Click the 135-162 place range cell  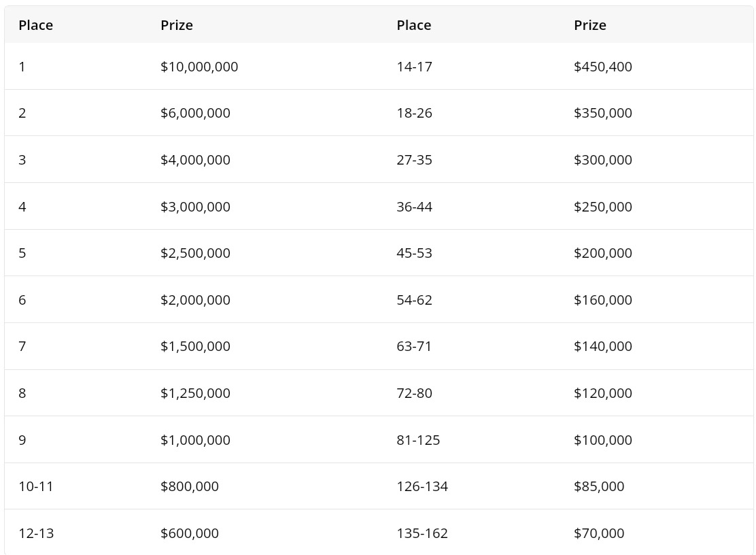[x=422, y=533]
